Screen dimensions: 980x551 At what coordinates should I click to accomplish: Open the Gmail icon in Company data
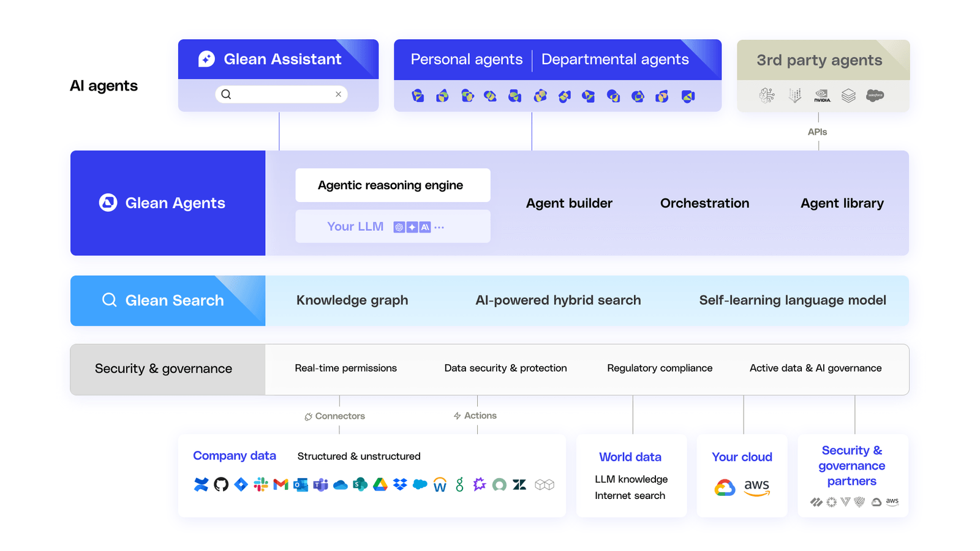pos(281,484)
